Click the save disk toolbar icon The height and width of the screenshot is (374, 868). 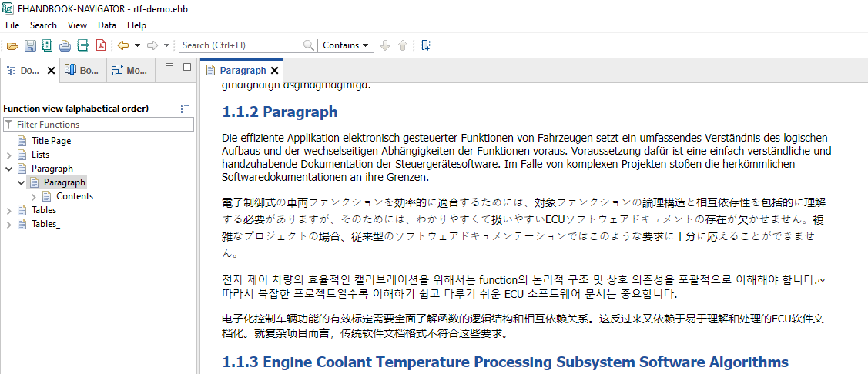point(30,45)
